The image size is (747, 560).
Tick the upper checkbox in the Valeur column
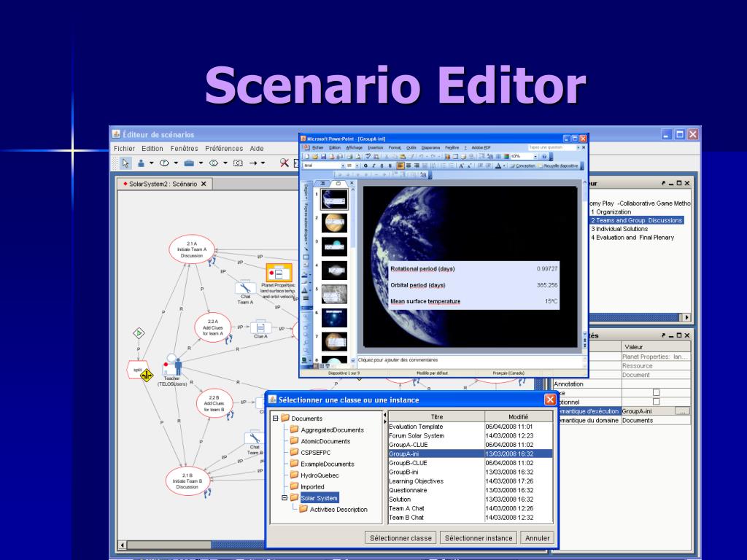pyautogui.click(x=656, y=392)
